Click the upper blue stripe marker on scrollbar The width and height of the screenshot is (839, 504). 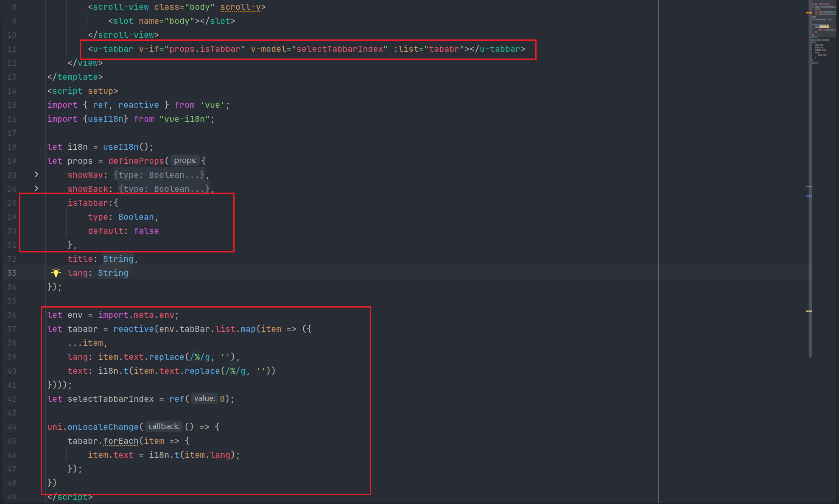click(809, 186)
